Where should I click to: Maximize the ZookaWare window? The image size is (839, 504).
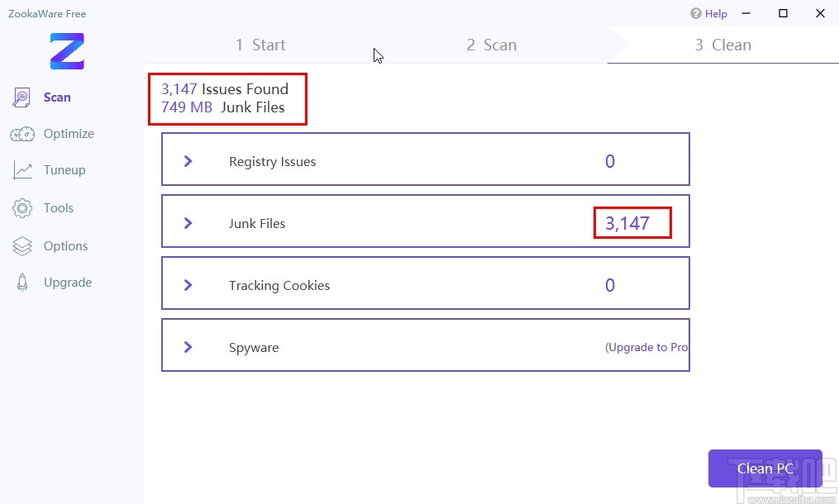tap(783, 13)
